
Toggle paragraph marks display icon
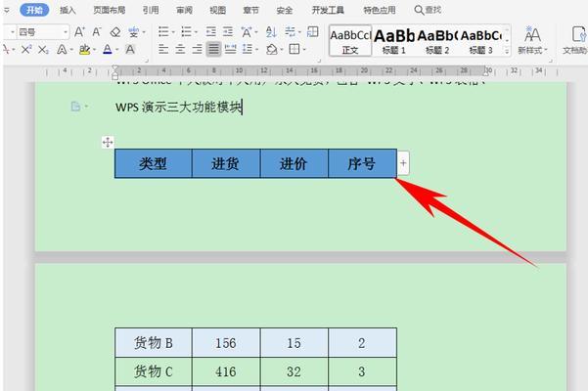point(290,32)
